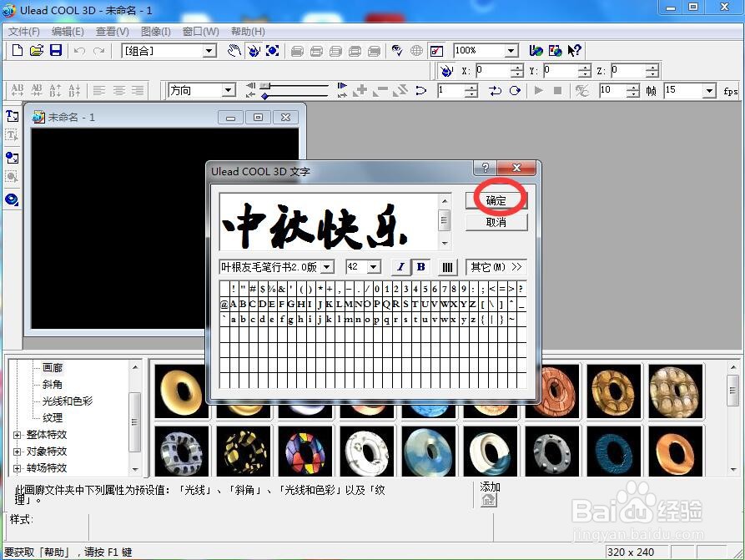Select 斜角 in the effects tree
The height and width of the screenshot is (560, 745).
pyautogui.click(x=53, y=385)
